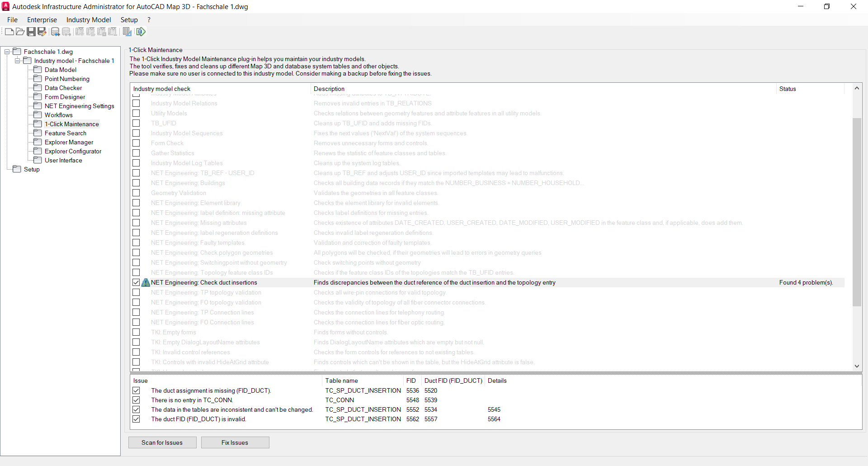Click the 'Found 4 problem(s).' status text

coord(806,282)
